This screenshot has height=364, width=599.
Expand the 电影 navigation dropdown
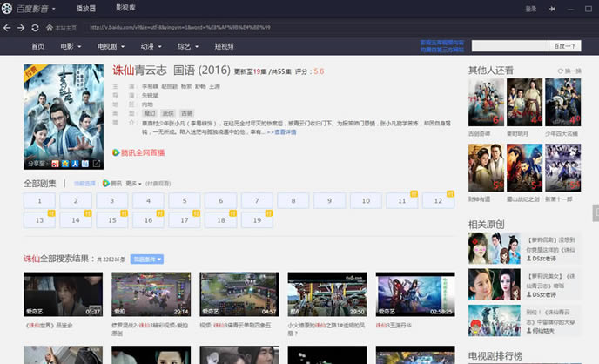70,46
